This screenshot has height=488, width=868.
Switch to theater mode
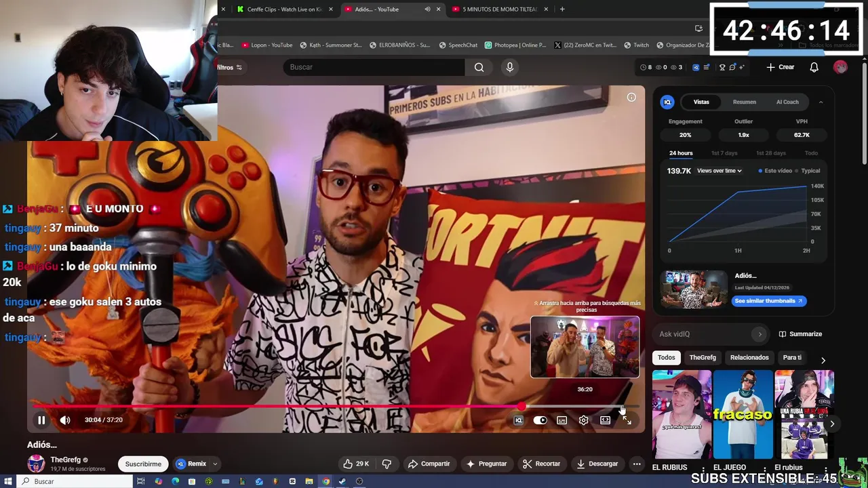point(605,420)
